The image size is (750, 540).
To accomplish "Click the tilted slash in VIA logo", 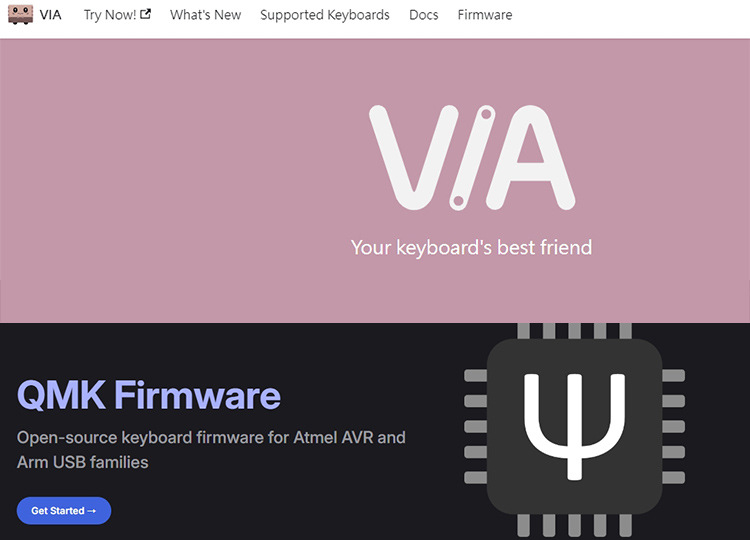I will 472,158.
